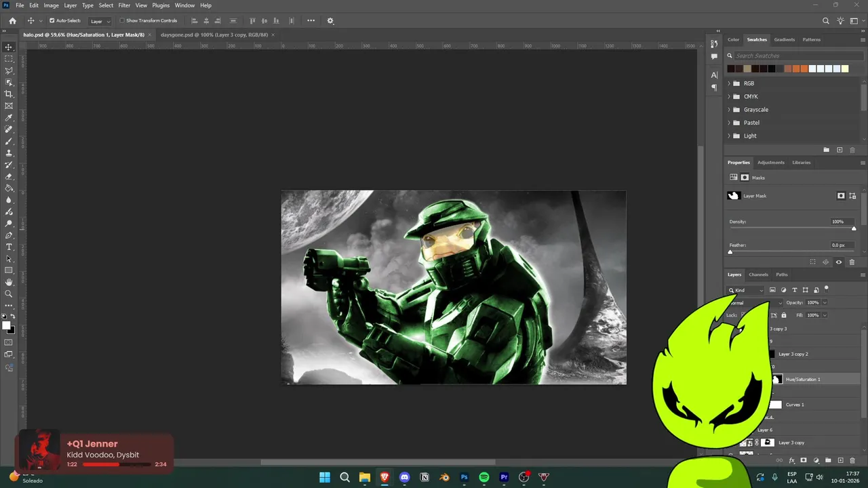Switch to the Gradients tab

pos(785,39)
